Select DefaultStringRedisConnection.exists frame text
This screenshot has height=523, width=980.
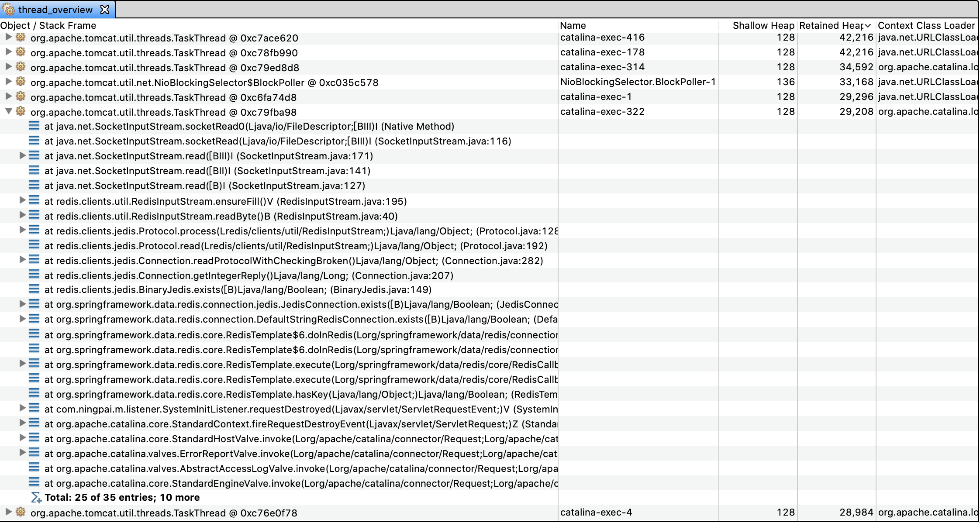(x=301, y=319)
